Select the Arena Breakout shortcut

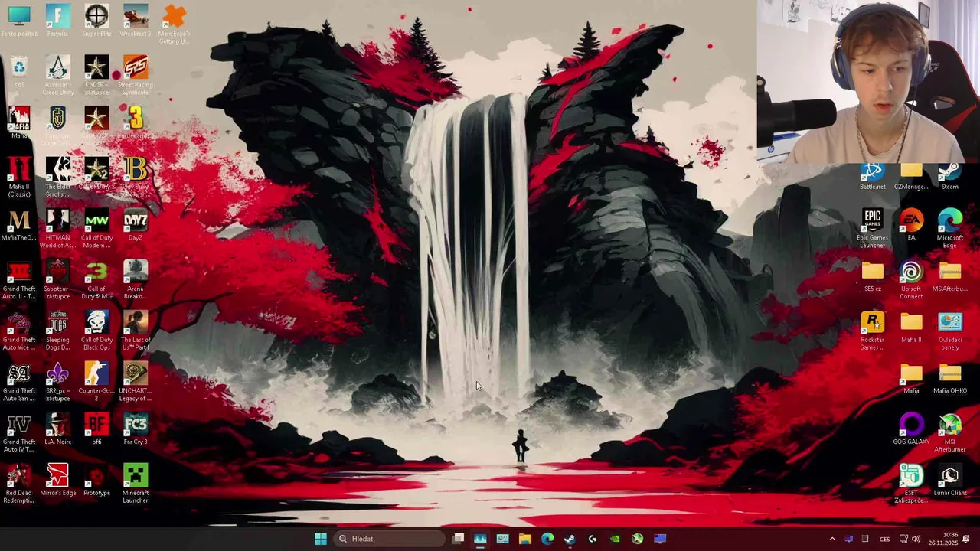[136, 280]
